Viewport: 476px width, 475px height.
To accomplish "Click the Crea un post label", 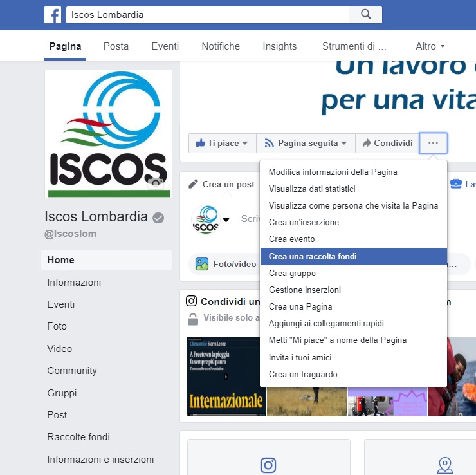I will point(228,184).
